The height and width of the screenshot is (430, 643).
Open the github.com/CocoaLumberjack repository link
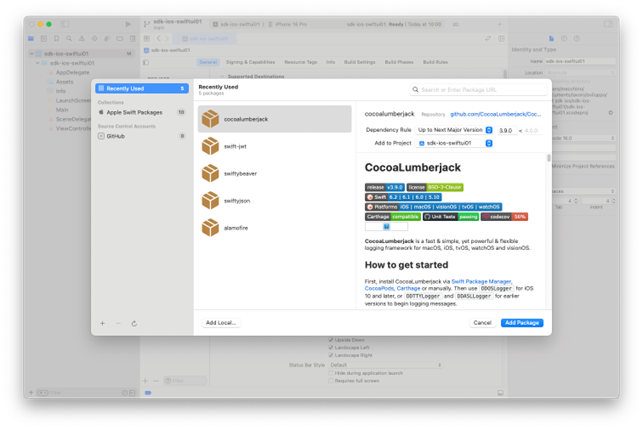click(x=495, y=114)
